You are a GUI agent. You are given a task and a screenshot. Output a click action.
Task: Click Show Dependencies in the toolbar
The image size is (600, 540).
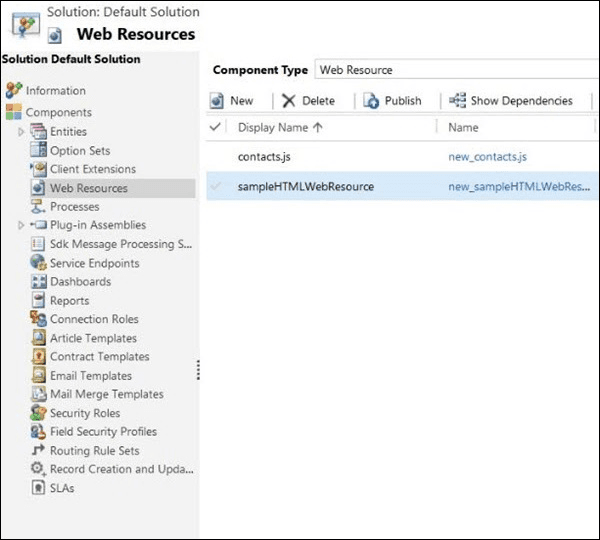[x=511, y=101]
